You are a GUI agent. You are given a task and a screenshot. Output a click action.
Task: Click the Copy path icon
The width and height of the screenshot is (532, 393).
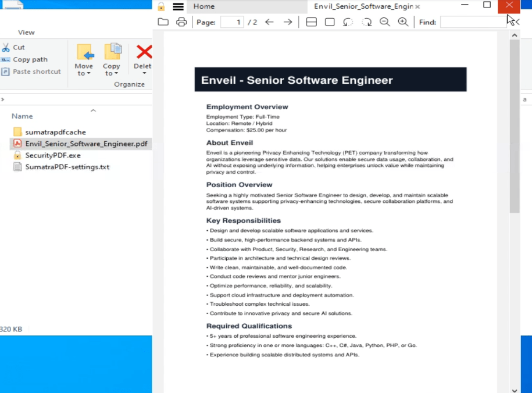tap(5, 60)
